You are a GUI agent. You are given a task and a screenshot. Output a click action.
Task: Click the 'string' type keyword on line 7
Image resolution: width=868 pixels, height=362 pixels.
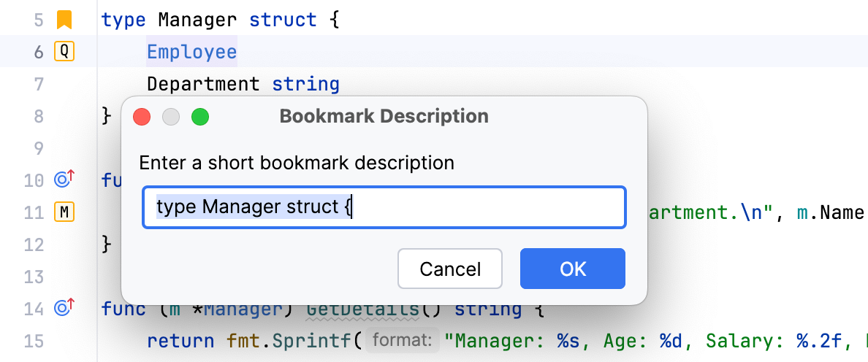(305, 84)
